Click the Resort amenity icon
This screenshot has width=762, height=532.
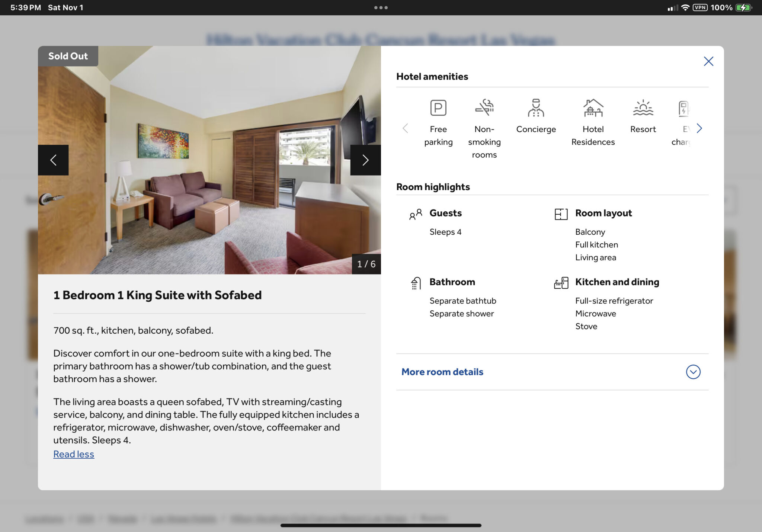pyautogui.click(x=643, y=108)
